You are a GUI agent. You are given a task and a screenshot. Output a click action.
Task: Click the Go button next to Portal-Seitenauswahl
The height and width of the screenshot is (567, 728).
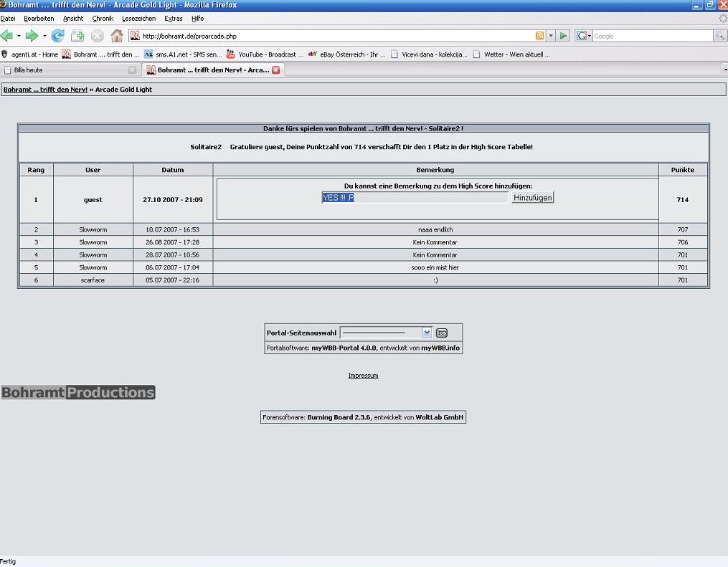[442, 333]
